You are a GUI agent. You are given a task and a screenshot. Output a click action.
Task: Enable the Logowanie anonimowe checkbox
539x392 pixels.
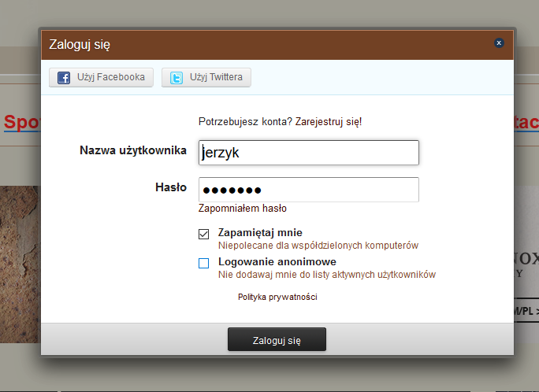point(203,263)
